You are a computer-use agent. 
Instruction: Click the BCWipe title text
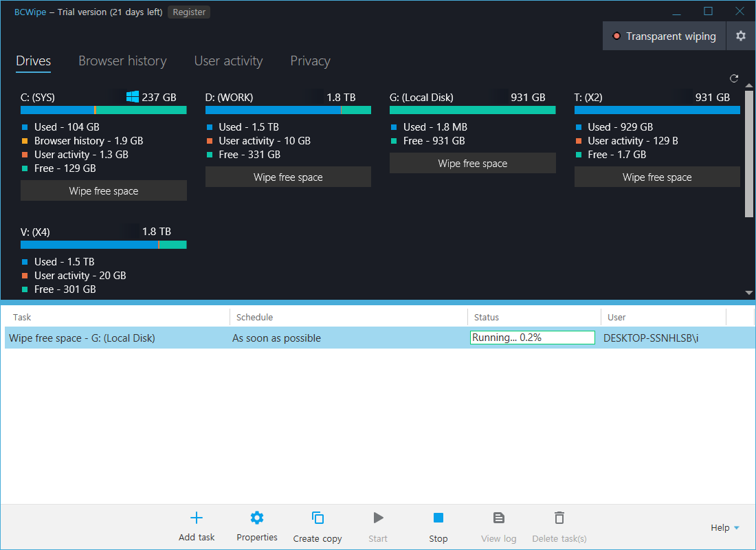coord(30,12)
